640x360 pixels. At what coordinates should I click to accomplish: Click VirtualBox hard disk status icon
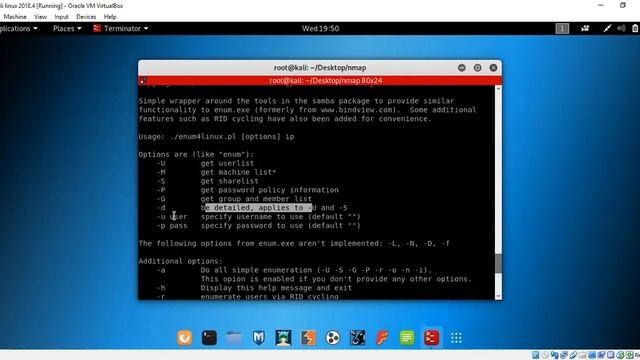(x=536, y=355)
